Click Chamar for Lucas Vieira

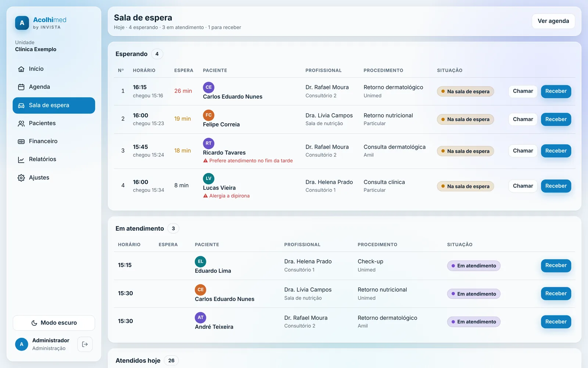pos(523,186)
